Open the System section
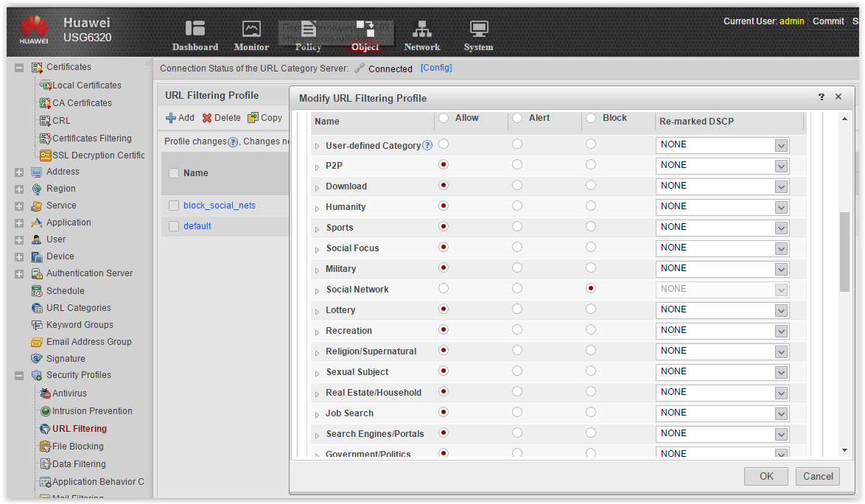The height and width of the screenshot is (504, 865). pos(478,36)
